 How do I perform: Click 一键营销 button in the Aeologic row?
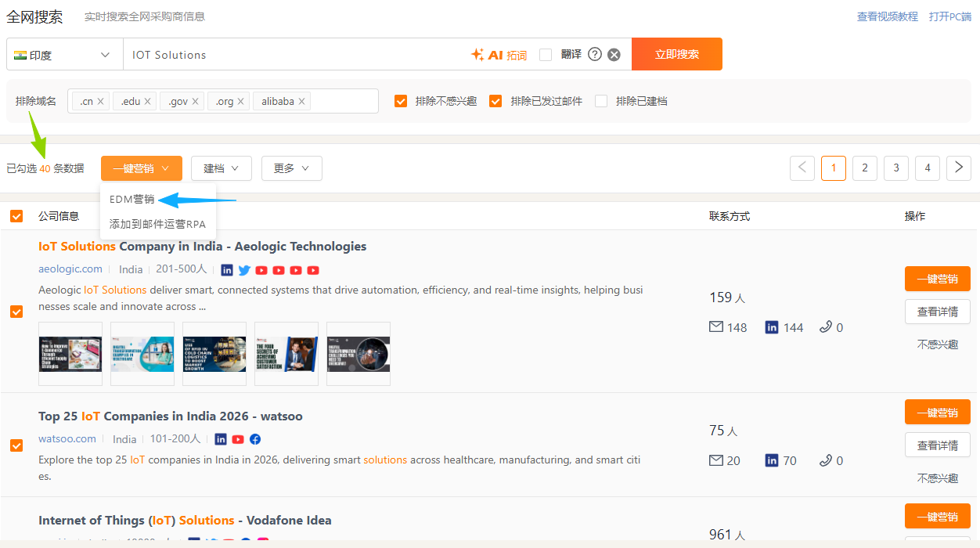coord(938,279)
